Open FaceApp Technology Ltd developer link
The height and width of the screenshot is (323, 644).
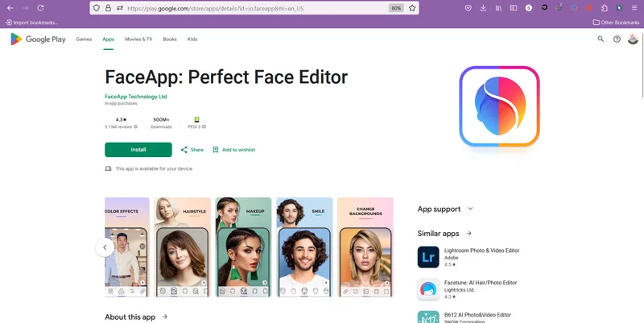[x=135, y=97]
